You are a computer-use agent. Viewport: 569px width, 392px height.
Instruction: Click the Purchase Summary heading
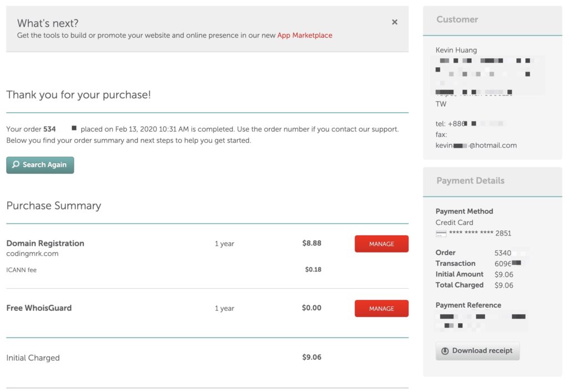pyautogui.click(x=54, y=205)
